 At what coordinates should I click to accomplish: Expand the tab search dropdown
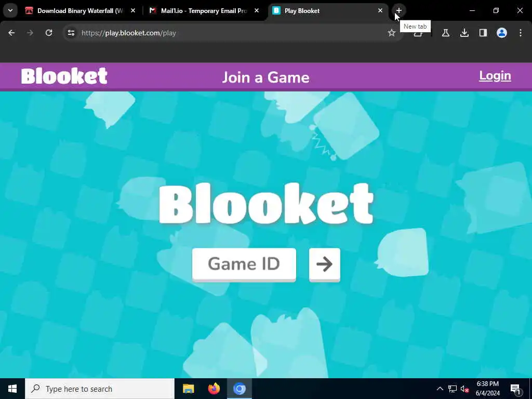tap(10, 10)
